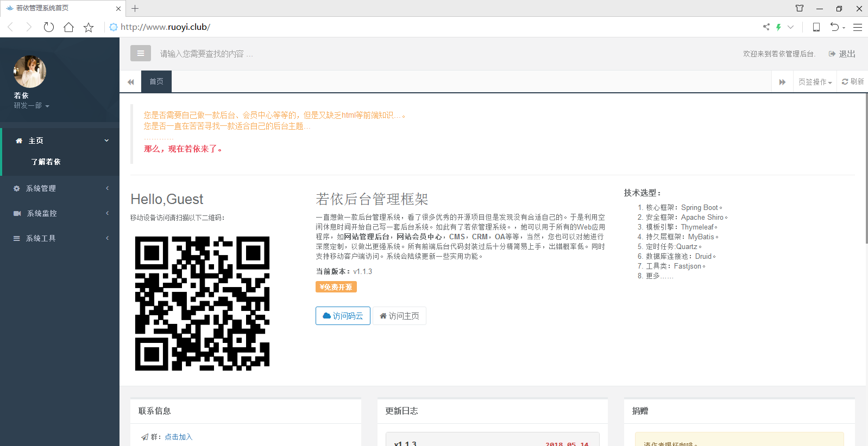Image resolution: width=868 pixels, height=446 pixels.
Task: Select the 首页 page tab
Action: coord(156,81)
